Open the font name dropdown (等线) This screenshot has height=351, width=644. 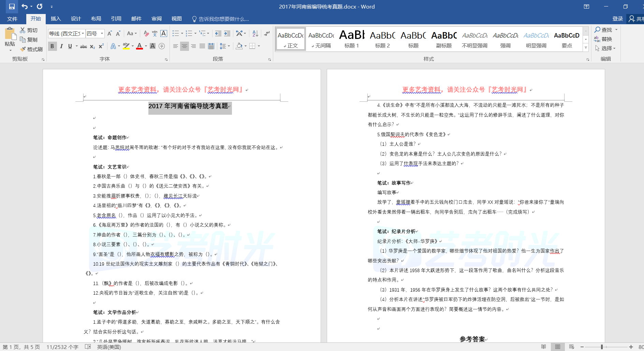(83, 33)
